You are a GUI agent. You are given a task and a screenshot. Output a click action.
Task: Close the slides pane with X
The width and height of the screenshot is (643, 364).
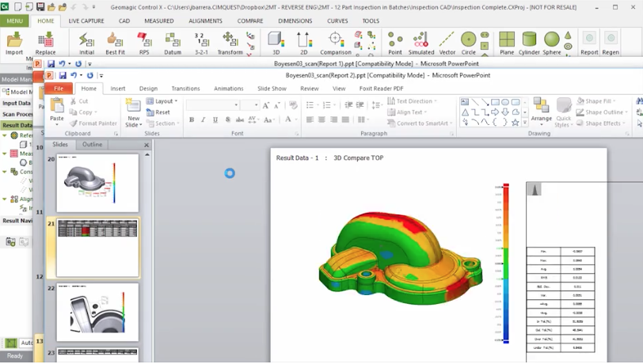pos(146,145)
